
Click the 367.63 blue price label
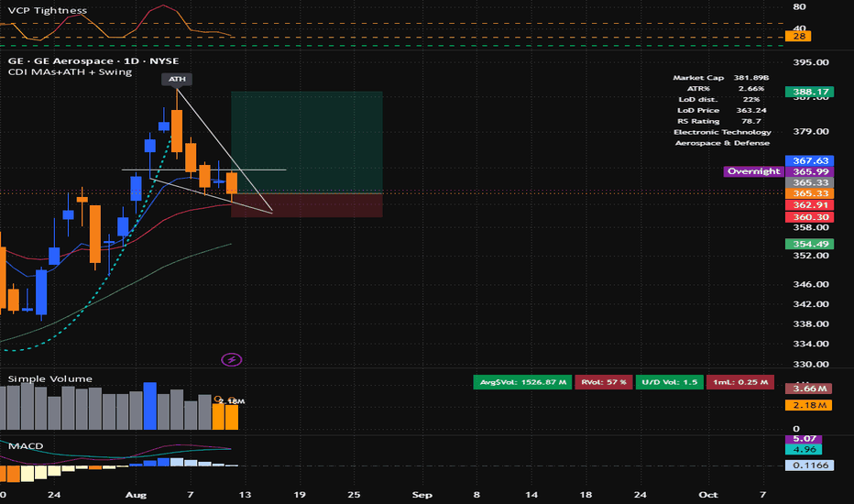coord(810,160)
